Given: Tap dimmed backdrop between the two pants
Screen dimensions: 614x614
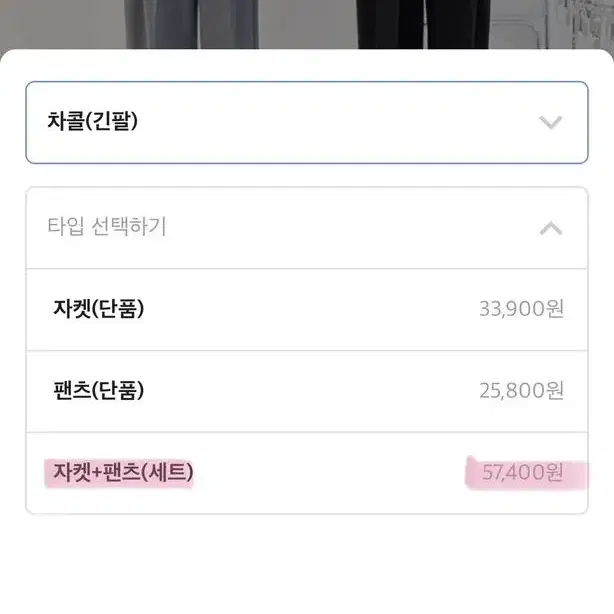Looking at the screenshot, I should coord(307,24).
